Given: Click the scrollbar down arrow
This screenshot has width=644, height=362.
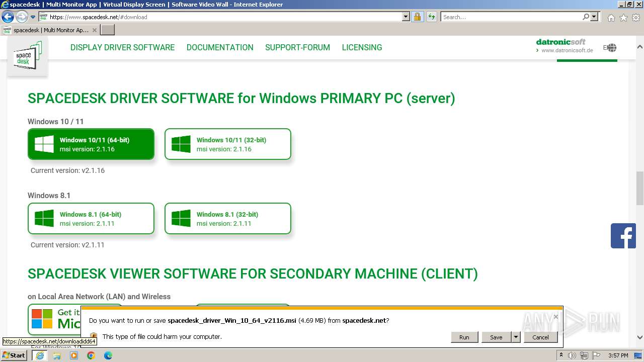Looking at the screenshot, I should 639,337.
